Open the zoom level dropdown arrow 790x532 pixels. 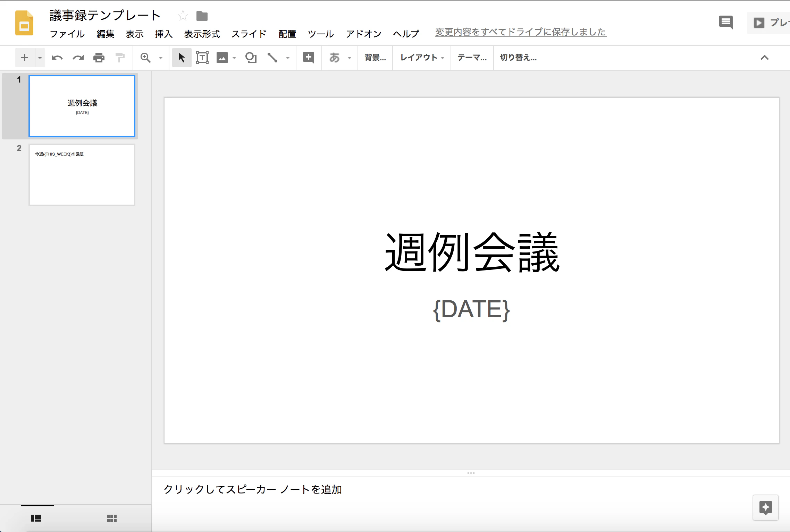161,58
